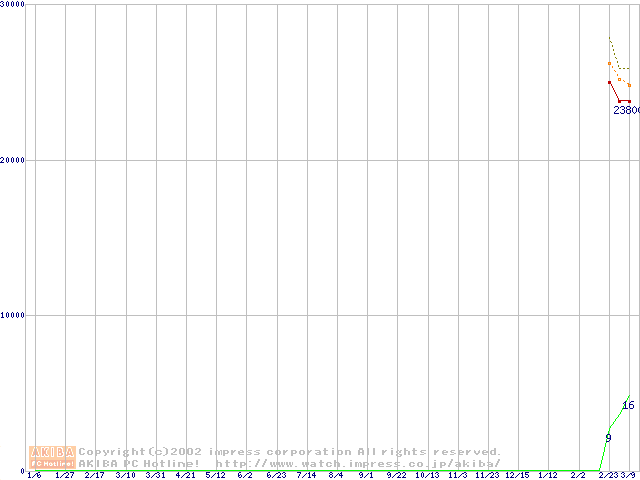Click the green line label 9

pyautogui.click(x=608, y=438)
